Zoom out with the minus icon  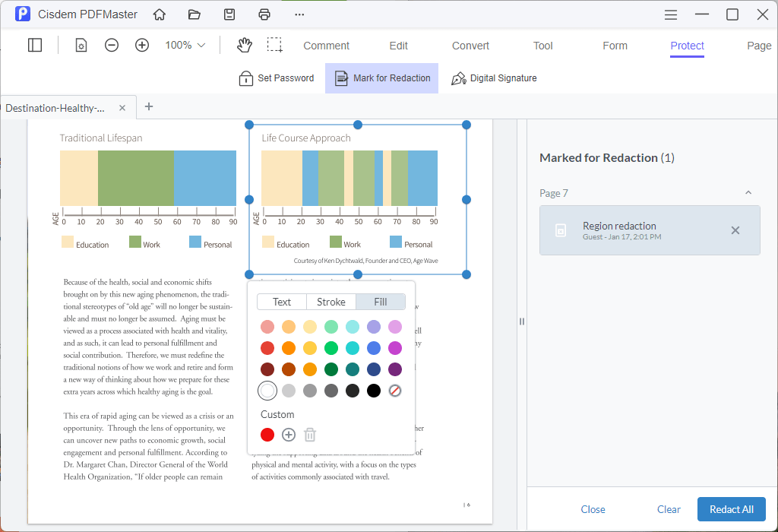[112, 45]
